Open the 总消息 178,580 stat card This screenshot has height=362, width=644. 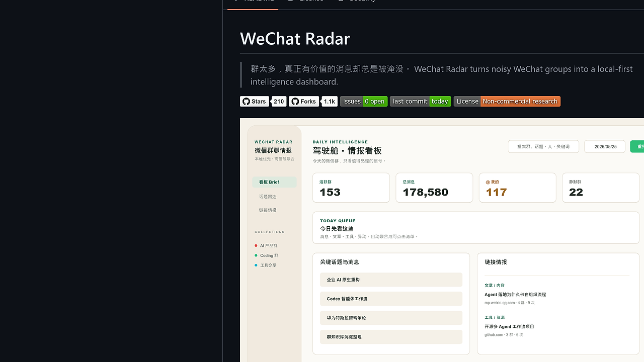[x=434, y=188]
